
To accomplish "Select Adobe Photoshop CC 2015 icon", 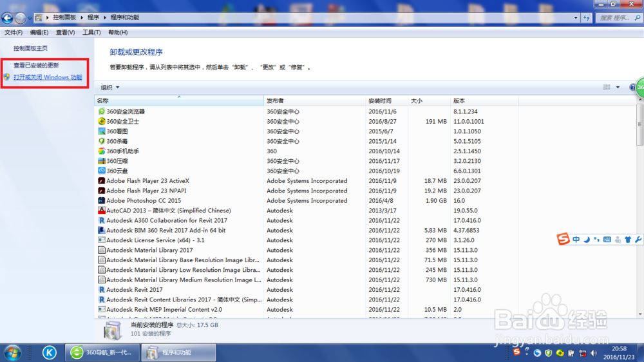I will pos(102,200).
